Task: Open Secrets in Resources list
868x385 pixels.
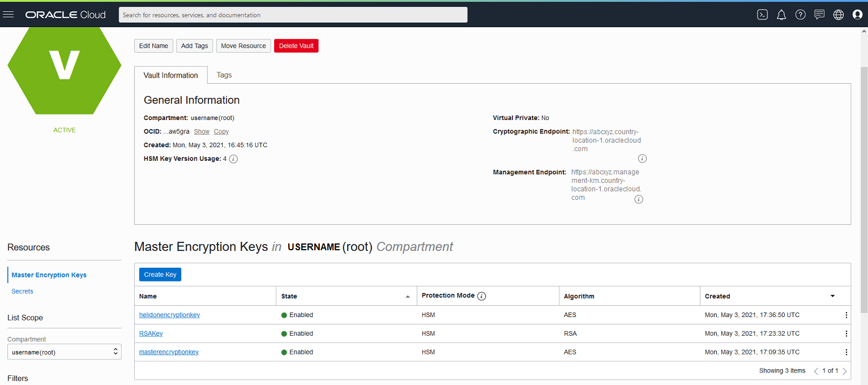Action: tap(23, 291)
